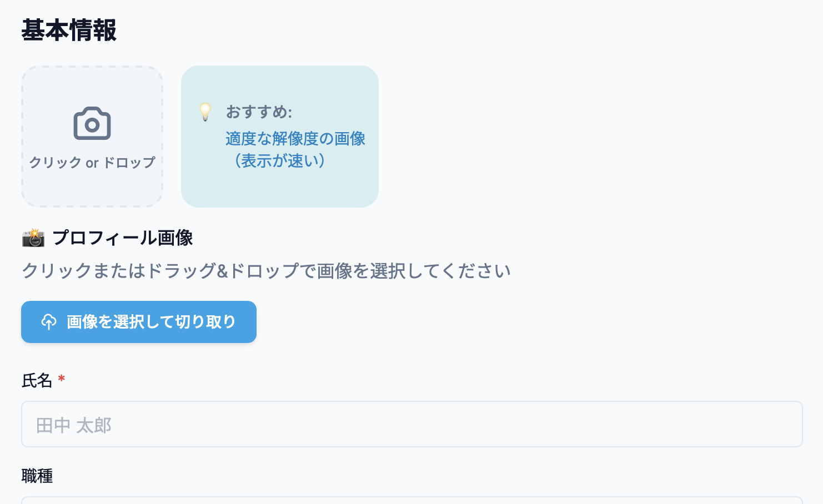Click the lightbulb icon in the tip box

pyautogui.click(x=206, y=113)
